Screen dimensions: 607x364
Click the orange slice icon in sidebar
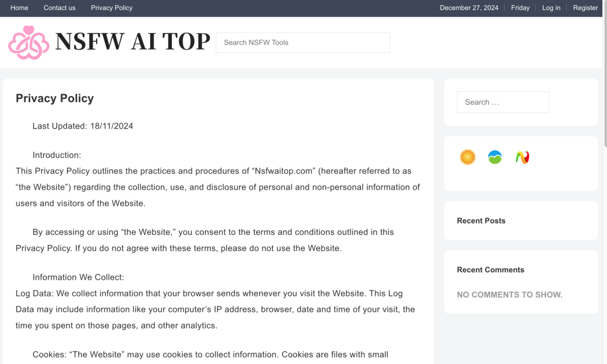pos(468,157)
